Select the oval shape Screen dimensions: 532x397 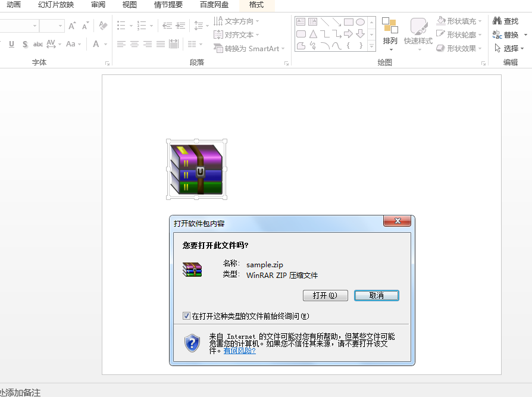(x=361, y=22)
